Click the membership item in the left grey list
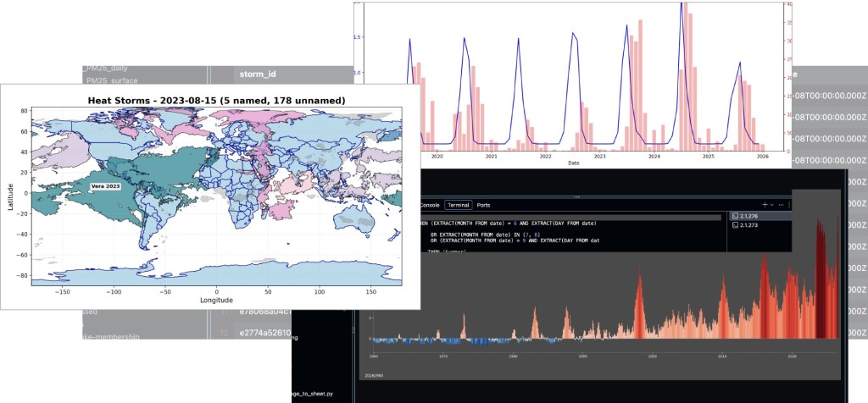The image size is (868, 403). click(111, 336)
